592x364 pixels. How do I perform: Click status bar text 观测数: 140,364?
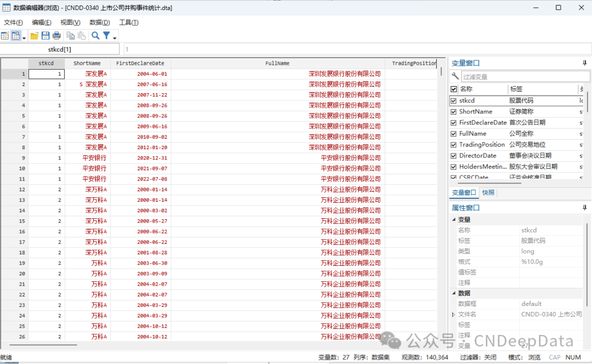425,357
